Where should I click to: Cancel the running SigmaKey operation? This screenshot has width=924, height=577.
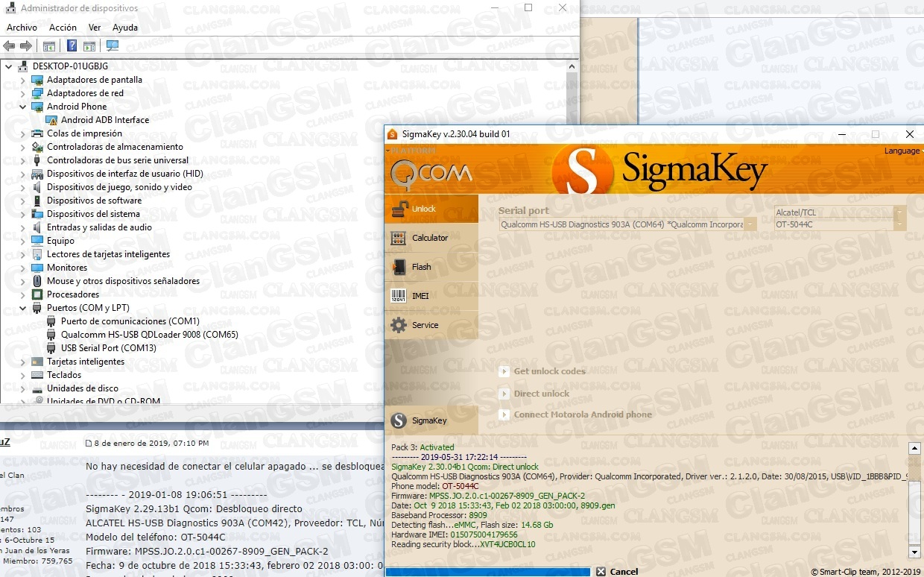tap(617, 572)
